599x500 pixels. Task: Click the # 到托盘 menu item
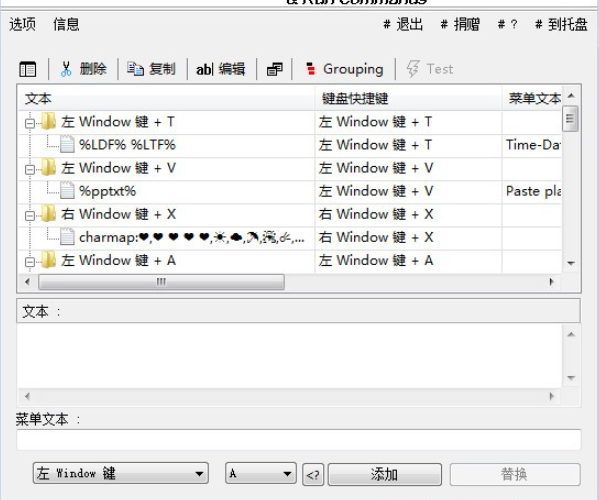point(561,24)
